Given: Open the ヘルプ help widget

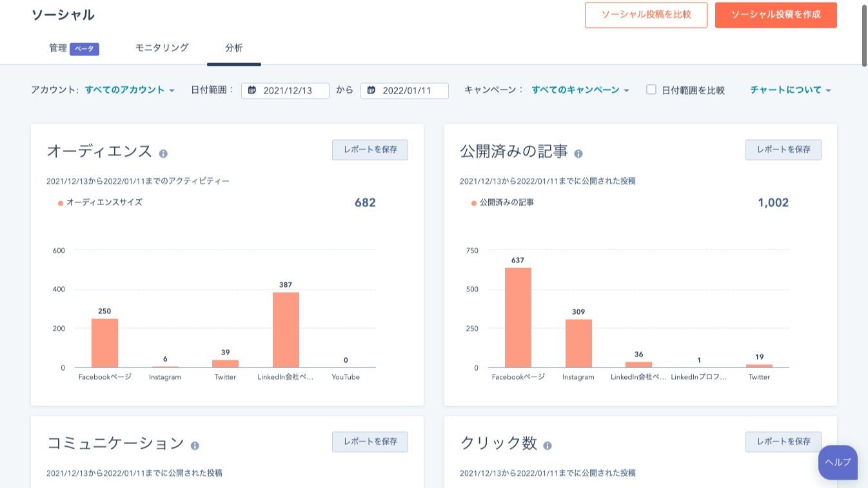Looking at the screenshot, I should point(838,462).
